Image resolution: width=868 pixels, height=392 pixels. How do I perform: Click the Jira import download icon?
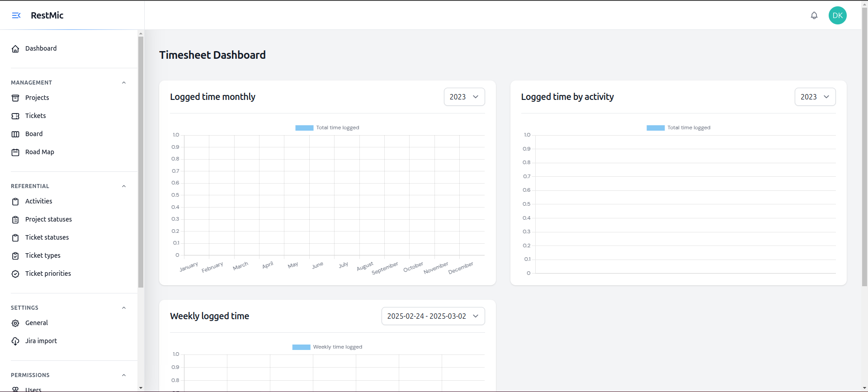coord(15,341)
